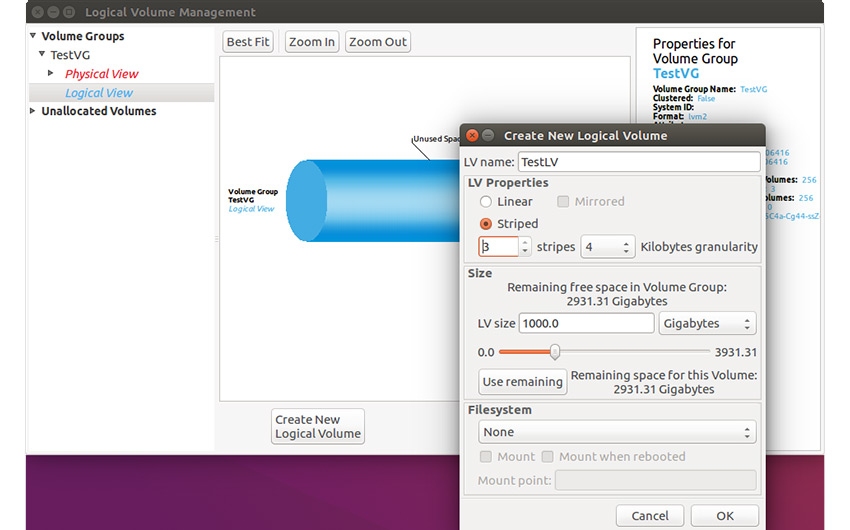The height and width of the screenshot is (530, 850).
Task: Click the LV size slider handle
Action: pyautogui.click(x=555, y=352)
